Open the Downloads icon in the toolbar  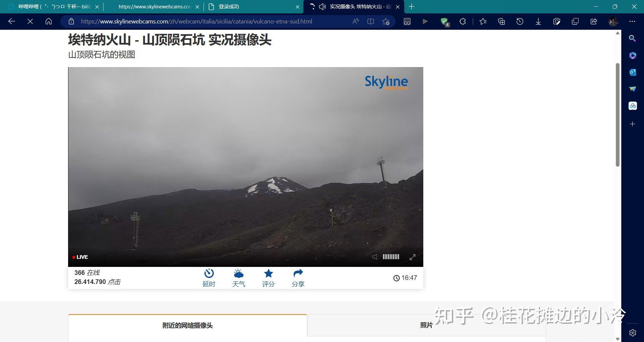click(x=538, y=21)
